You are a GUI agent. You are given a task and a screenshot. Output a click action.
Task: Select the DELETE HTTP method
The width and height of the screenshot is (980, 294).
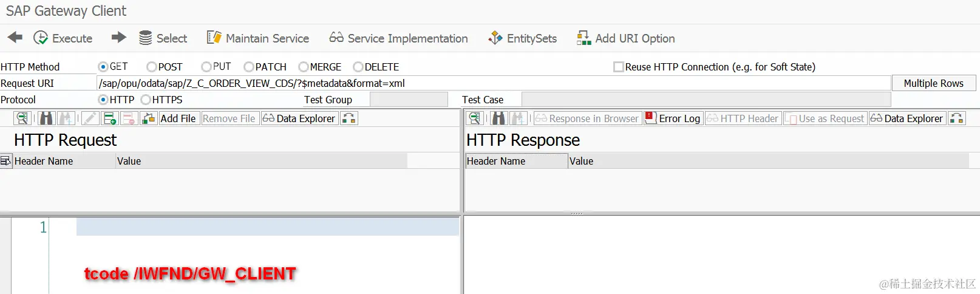tap(358, 67)
